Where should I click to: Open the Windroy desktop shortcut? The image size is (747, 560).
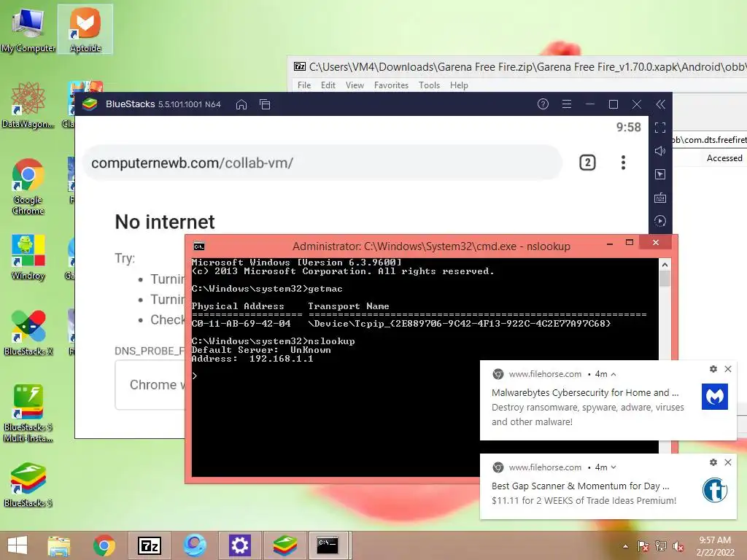(x=28, y=257)
